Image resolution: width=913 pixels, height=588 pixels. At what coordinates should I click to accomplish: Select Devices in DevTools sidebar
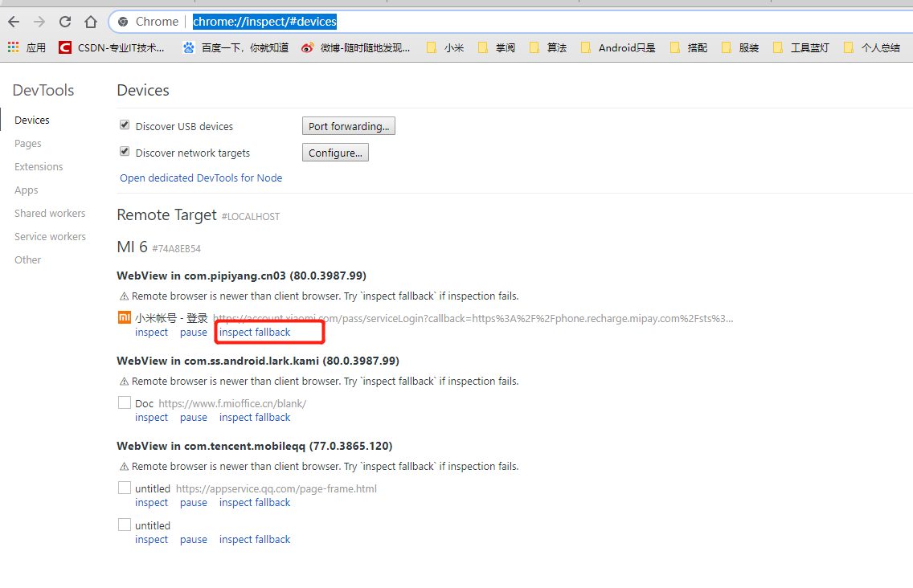(x=32, y=120)
